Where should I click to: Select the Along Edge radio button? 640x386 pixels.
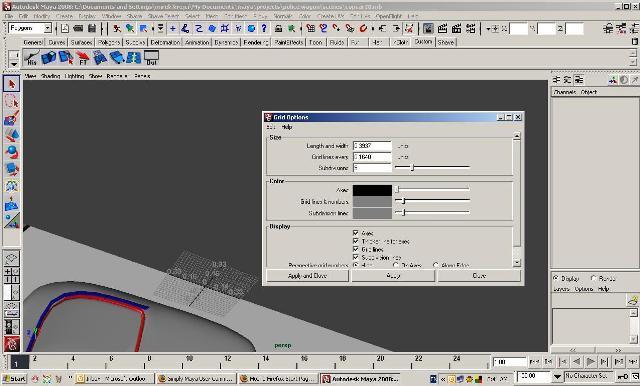tap(436, 265)
